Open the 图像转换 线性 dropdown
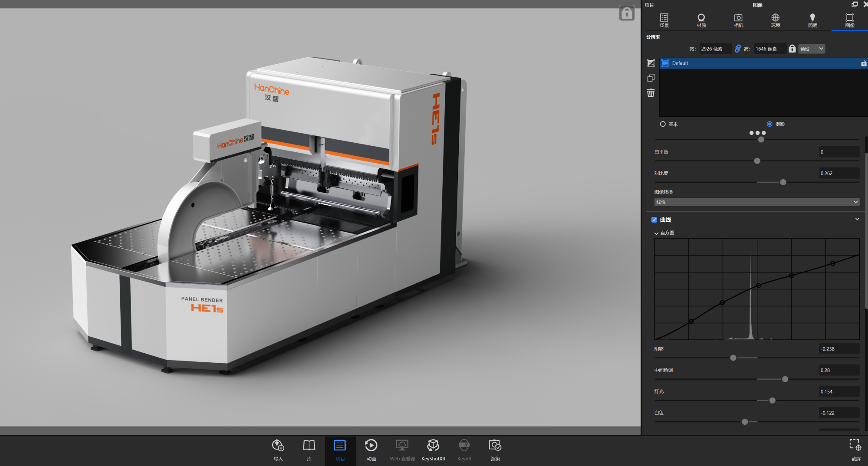The image size is (868, 466). click(x=756, y=202)
